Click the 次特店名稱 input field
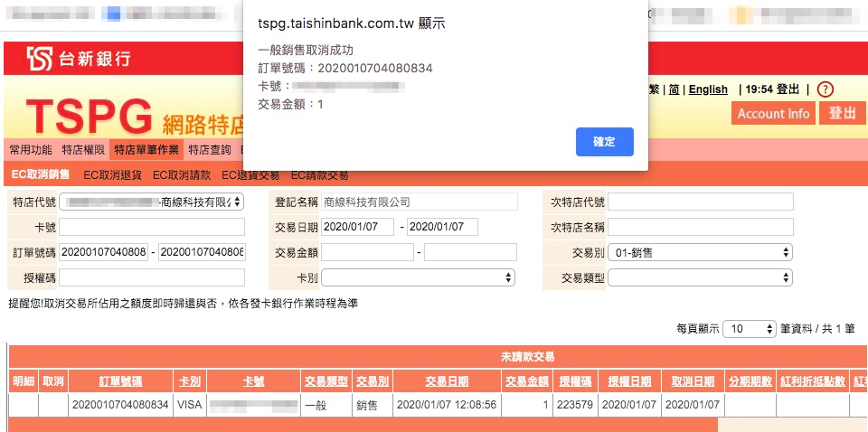The width and height of the screenshot is (868, 432). (x=700, y=227)
